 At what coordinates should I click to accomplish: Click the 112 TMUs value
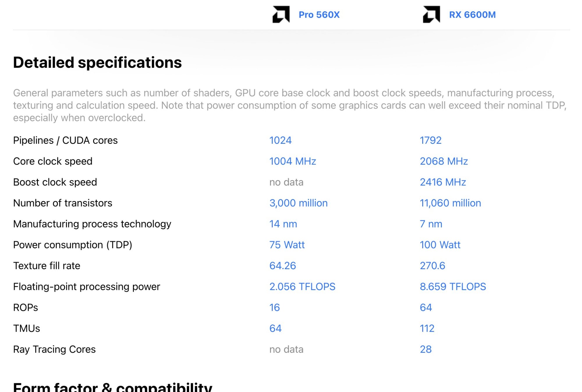[x=427, y=329]
